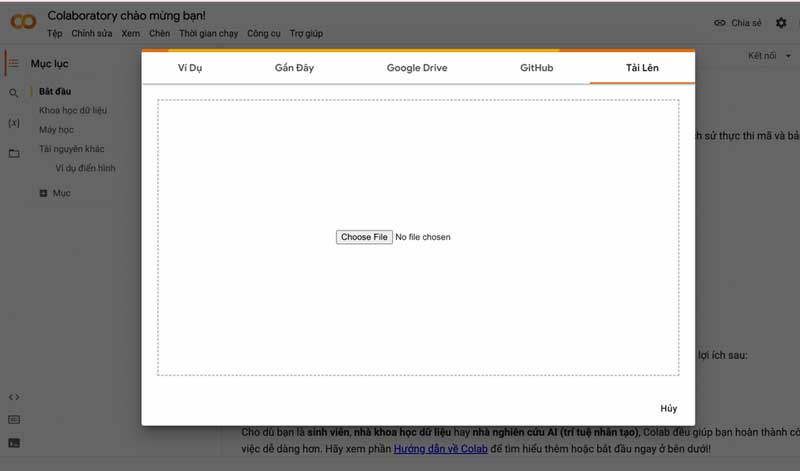Screen dimensions: 800x471
Task: Open the search icon in sidebar
Action: 13,93
